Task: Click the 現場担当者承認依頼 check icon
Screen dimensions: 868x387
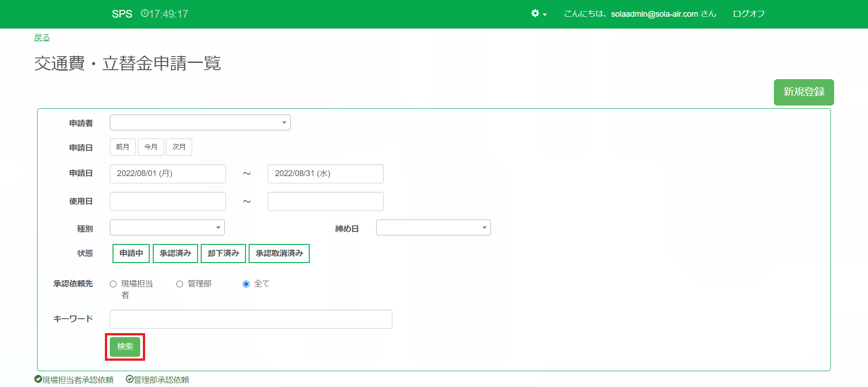Action: [x=38, y=379]
